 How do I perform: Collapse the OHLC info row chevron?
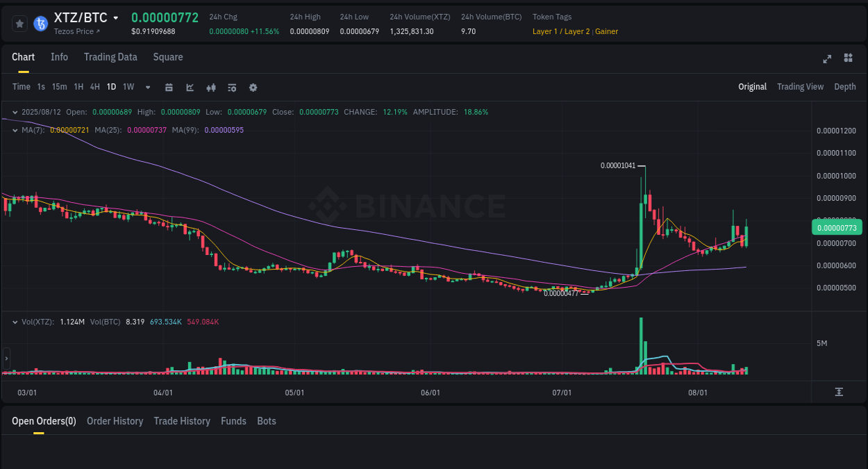[x=15, y=111]
